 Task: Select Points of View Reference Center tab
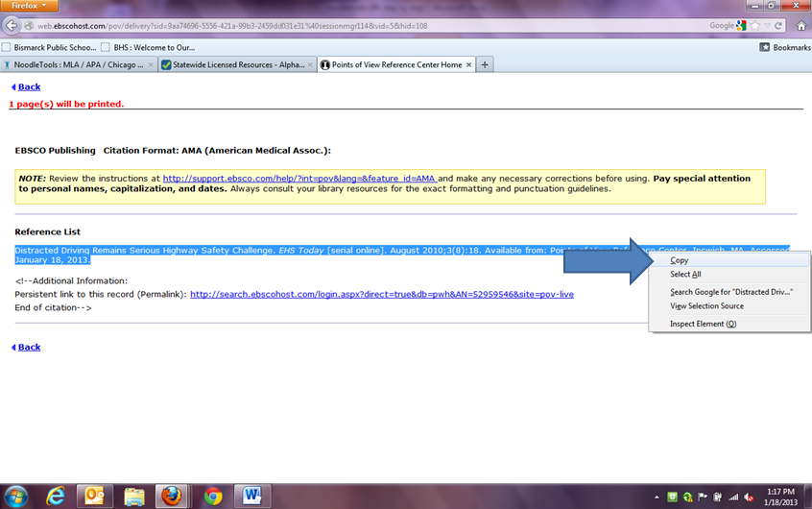pos(395,64)
